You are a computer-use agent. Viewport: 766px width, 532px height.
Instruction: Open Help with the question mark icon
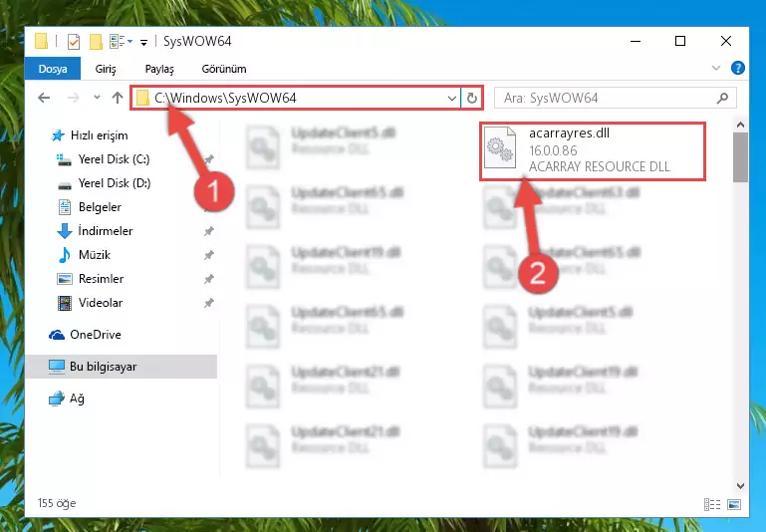[x=738, y=68]
